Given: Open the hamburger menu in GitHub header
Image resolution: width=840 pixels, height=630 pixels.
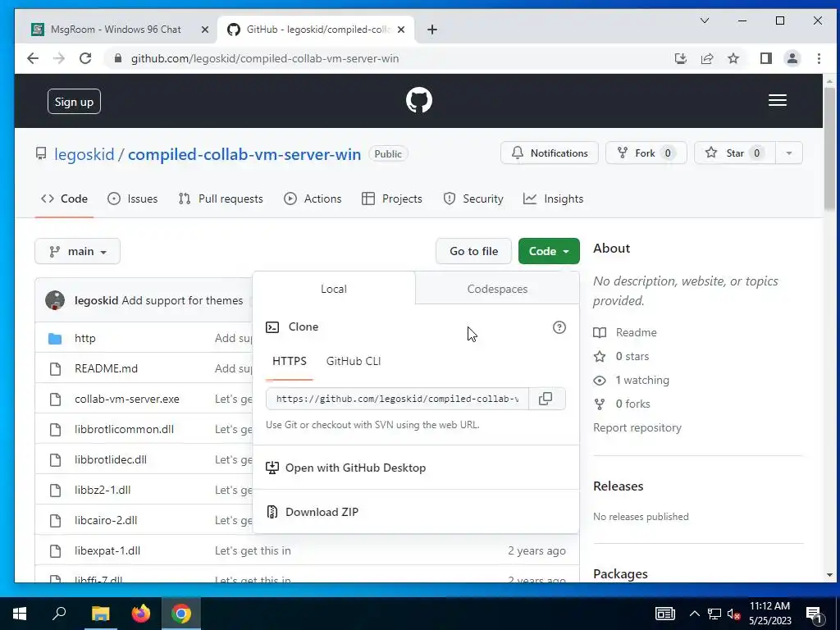Looking at the screenshot, I should 778,100.
